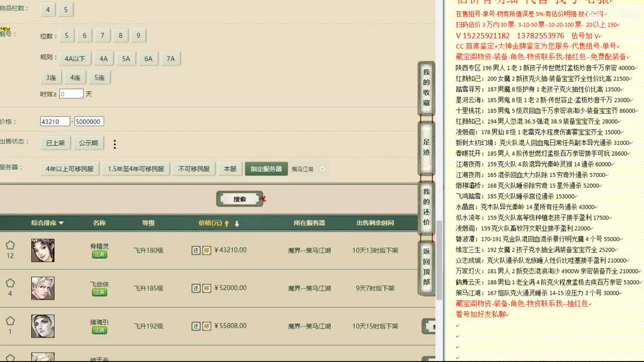644x362 pixels.
Task: Choose 本服 server option
Action: pos(230,169)
